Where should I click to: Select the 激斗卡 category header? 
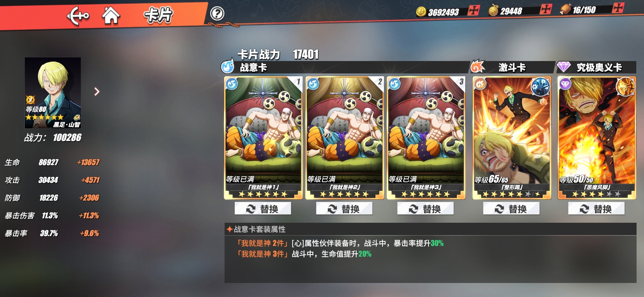coord(512,67)
